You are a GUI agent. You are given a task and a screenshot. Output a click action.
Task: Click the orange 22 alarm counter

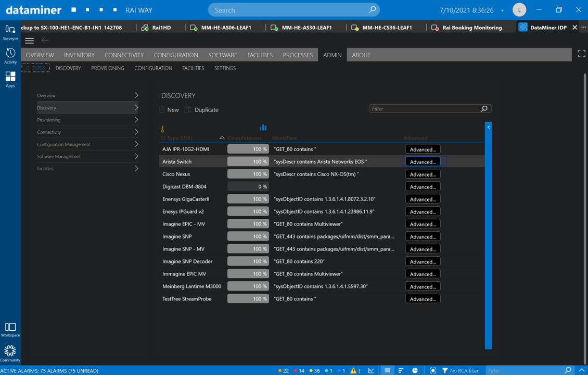(x=284, y=370)
